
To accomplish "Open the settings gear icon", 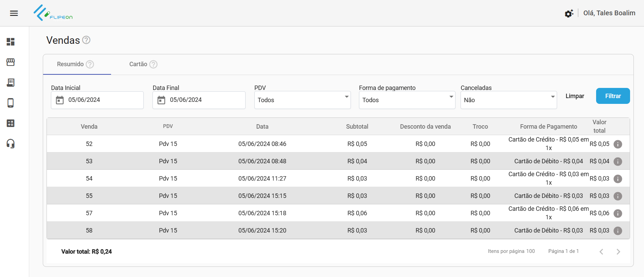I will 569,13.
